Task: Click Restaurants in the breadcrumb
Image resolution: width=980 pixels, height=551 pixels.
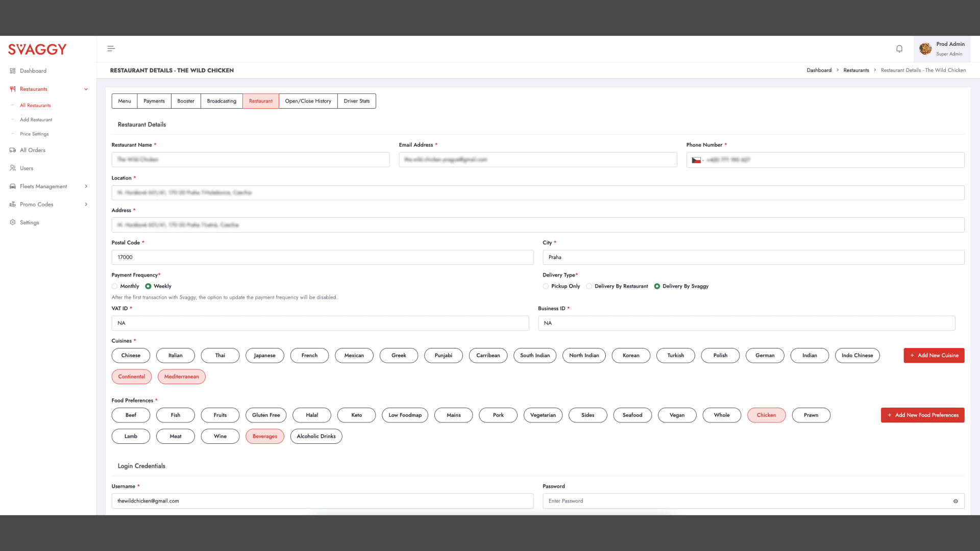Action: coord(856,70)
